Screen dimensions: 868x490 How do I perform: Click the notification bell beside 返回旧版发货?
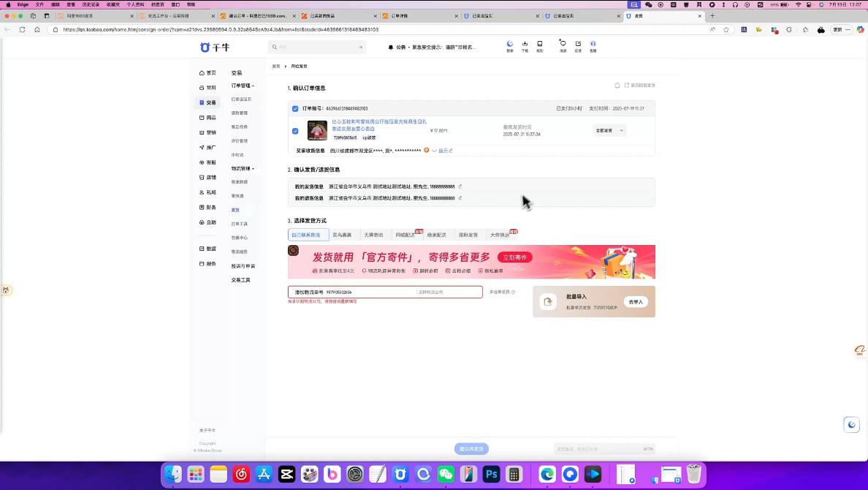pyautogui.click(x=617, y=86)
